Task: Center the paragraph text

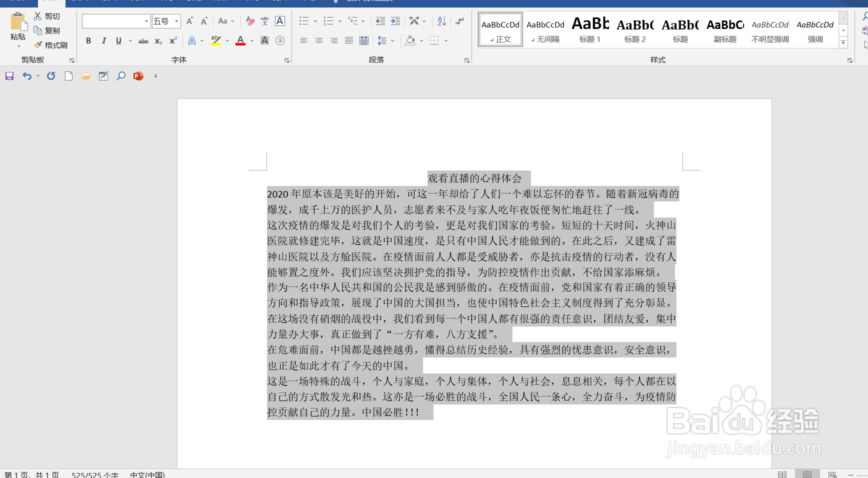Action: click(x=318, y=40)
